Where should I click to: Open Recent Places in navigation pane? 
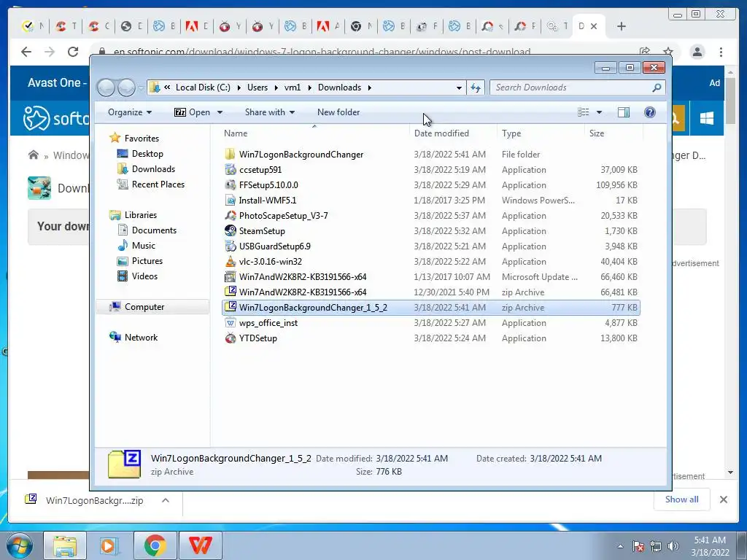pos(158,184)
